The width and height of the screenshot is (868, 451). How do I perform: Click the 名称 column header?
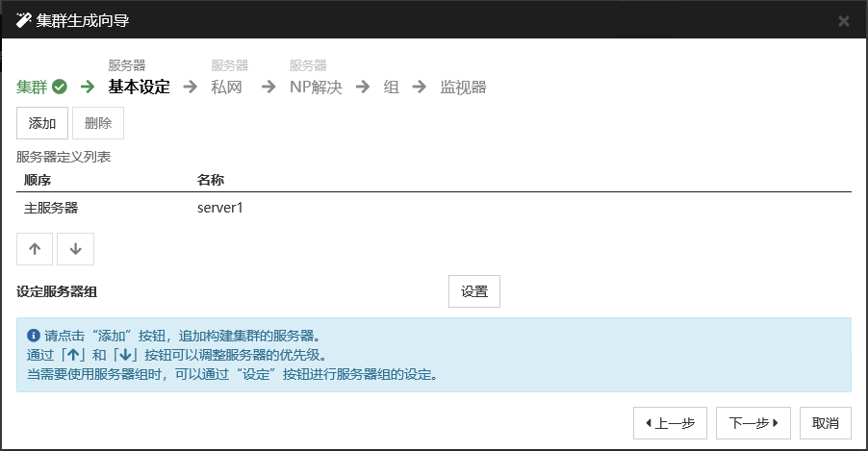[211, 180]
